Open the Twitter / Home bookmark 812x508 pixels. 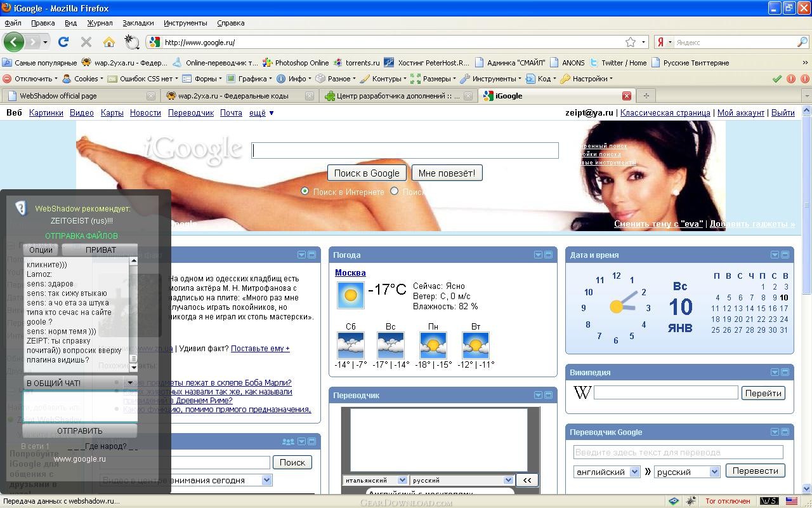618,63
